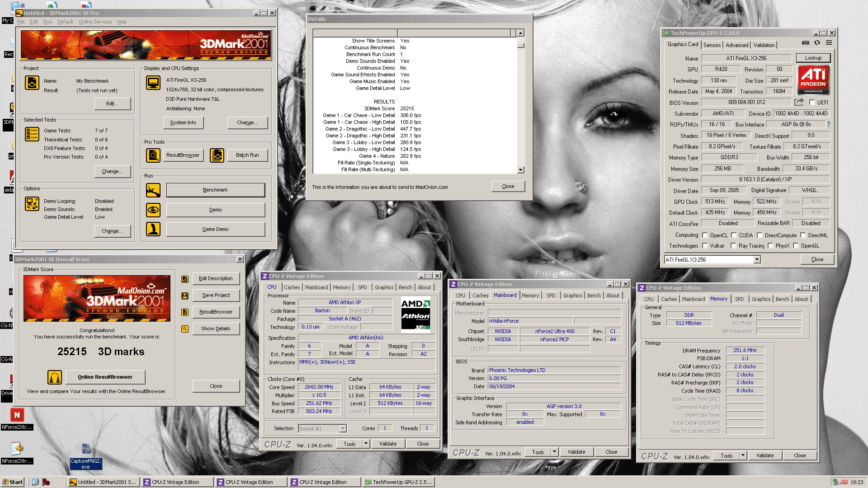
Task: Toggle the UEFI checkbox in GPU-Z
Action: [812, 103]
